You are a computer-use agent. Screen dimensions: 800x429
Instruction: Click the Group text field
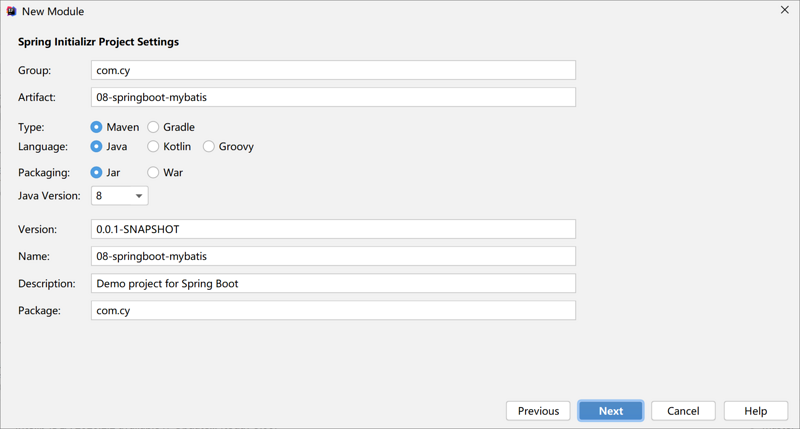point(333,70)
